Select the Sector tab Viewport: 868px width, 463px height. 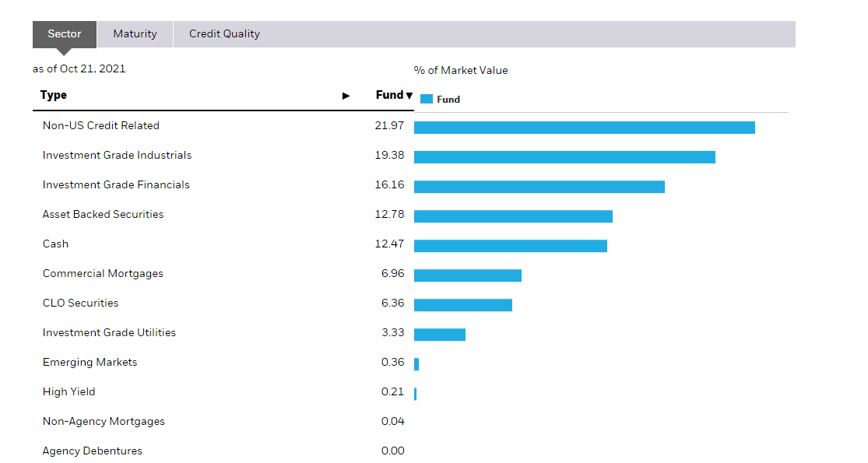tap(64, 33)
